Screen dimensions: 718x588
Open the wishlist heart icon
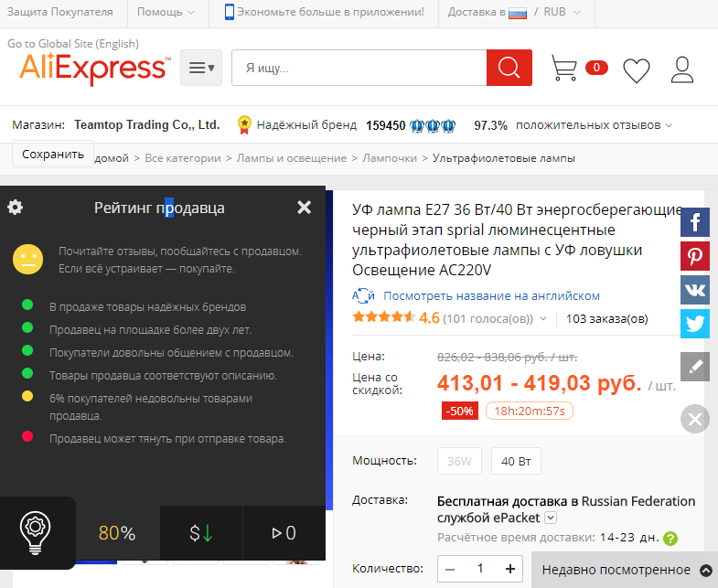637,70
